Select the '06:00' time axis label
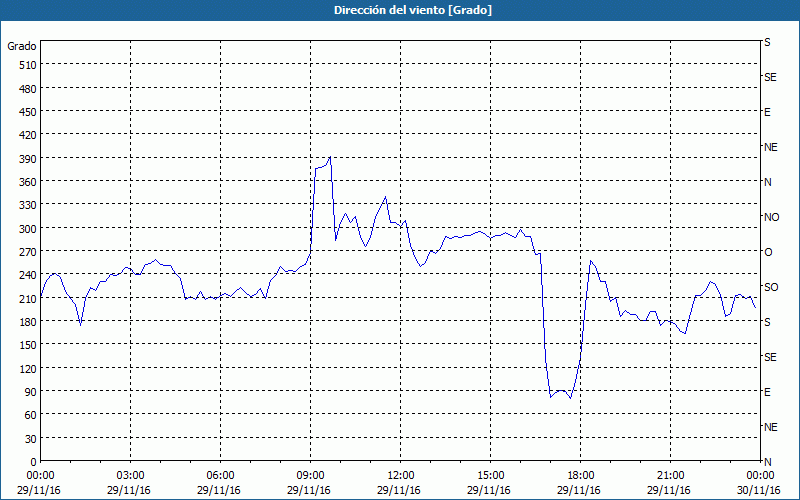This screenshot has height=500, width=800. [220, 476]
